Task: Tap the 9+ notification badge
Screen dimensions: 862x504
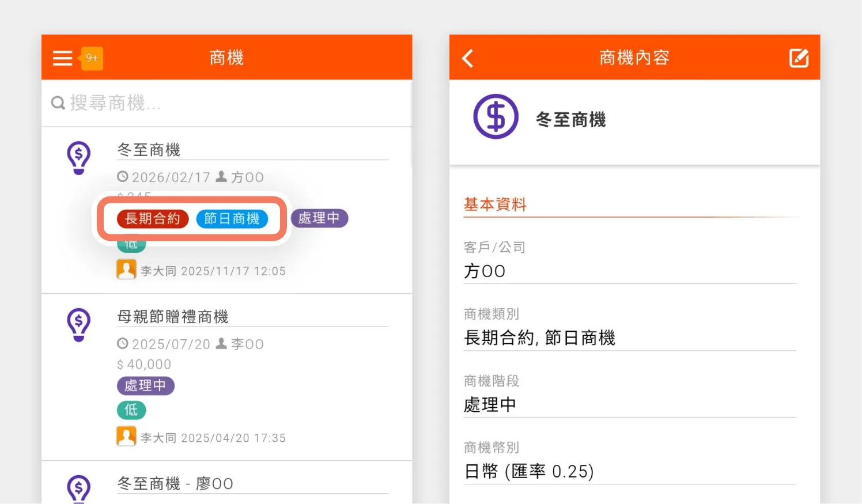Action: [92, 58]
